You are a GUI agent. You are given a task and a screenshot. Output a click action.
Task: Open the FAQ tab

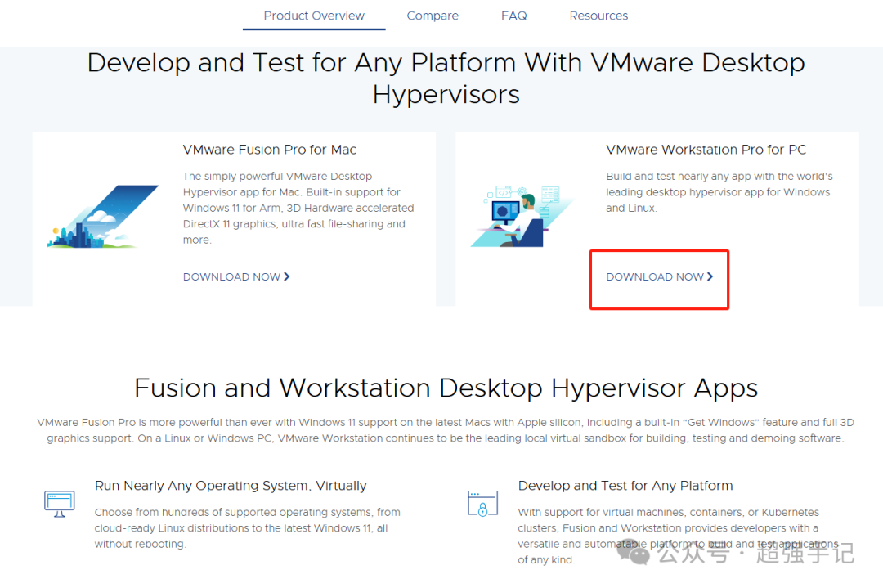(513, 16)
